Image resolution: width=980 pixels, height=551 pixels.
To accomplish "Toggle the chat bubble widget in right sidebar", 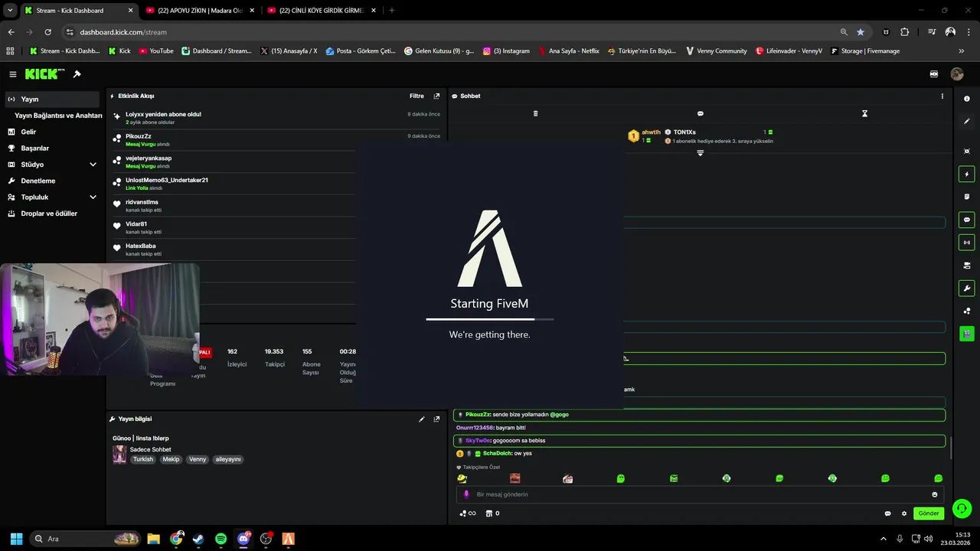I will pos(967,220).
